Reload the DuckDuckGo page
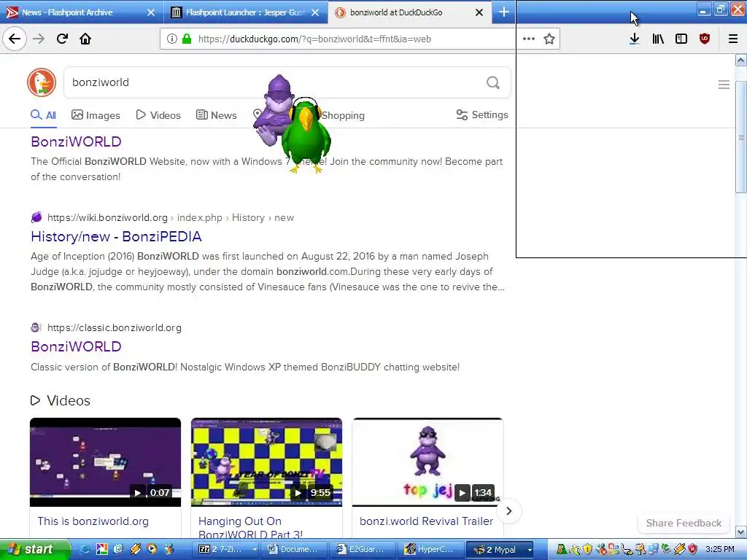This screenshot has height=560, width=747. [x=62, y=39]
